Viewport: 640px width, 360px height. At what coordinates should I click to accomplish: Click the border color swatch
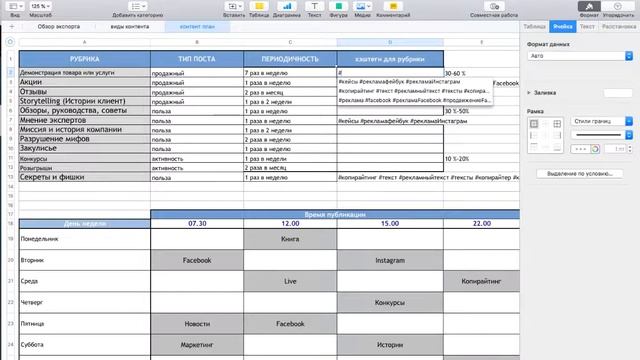coord(580,149)
